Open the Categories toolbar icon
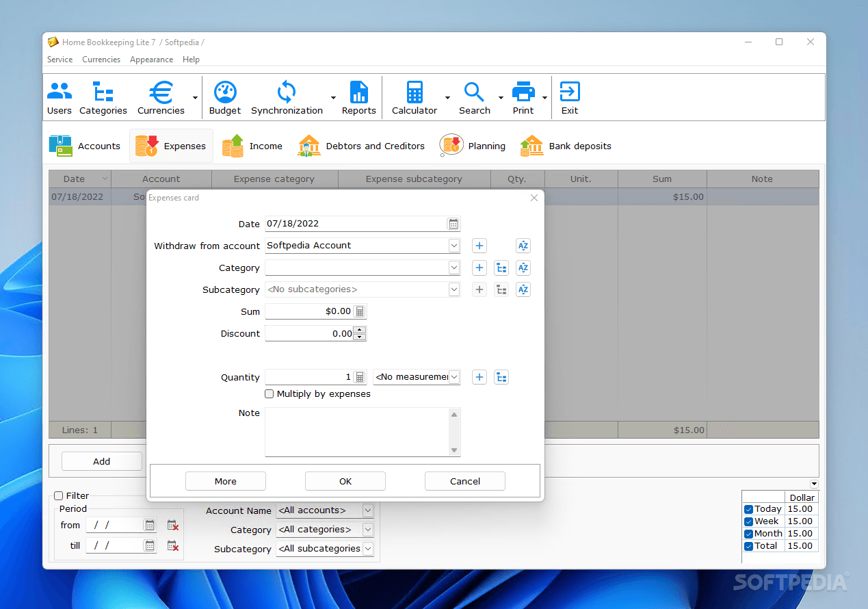The width and height of the screenshot is (868, 609). (103, 98)
